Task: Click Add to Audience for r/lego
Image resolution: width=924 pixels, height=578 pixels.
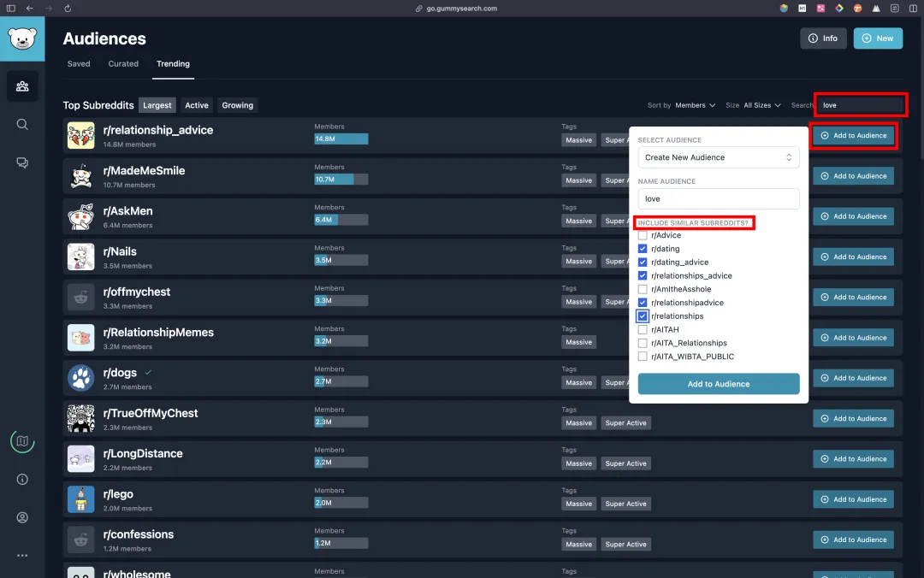Action: (853, 499)
